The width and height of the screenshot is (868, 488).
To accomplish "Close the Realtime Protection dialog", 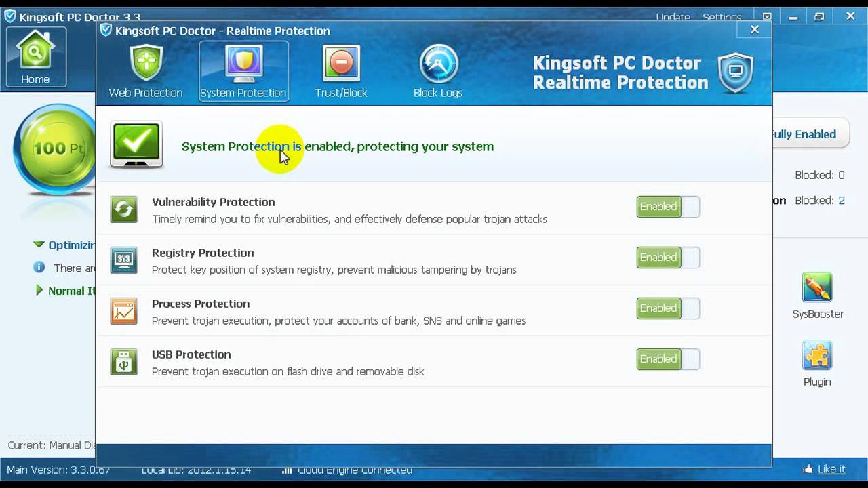I will pos(755,29).
